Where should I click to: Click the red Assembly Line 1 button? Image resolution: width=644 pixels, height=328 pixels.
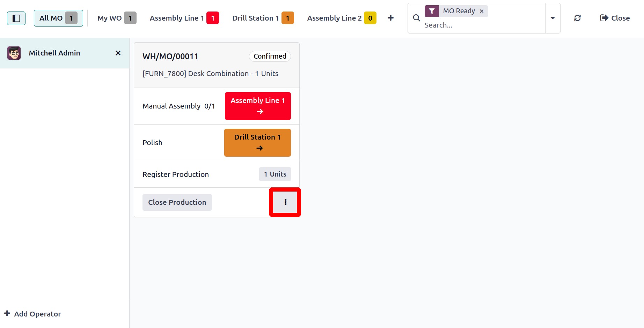[258, 106]
